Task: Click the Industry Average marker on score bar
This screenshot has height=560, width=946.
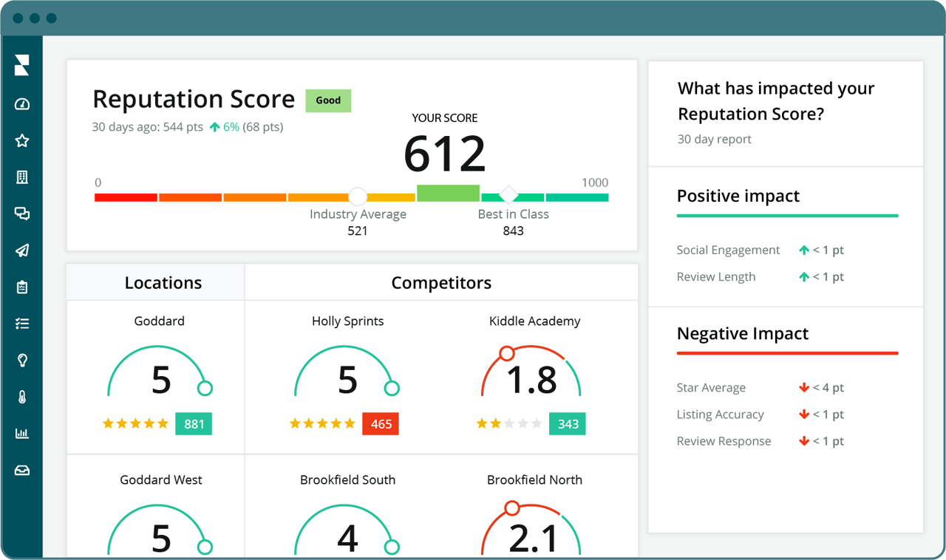Action: click(x=358, y=197)
